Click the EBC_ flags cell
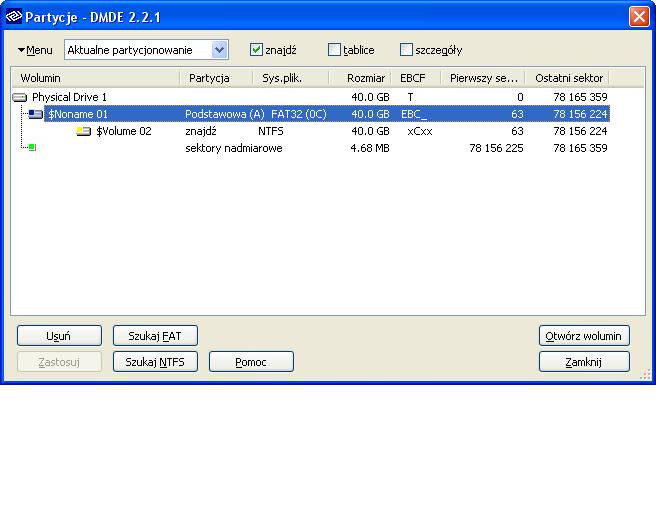The width and height of the screenshot is (656, 512). coord(414,114)
